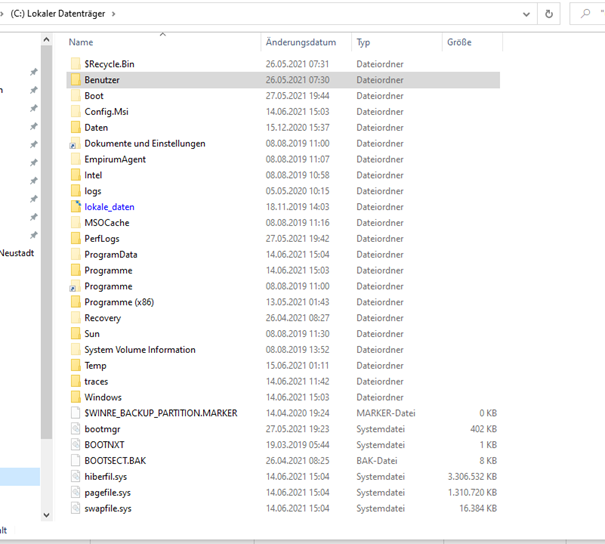Image resolution: width=605 pixels, height=544 pixels.
Task: Click the Programme folder dated 14.06.2021
Action: 108,270
